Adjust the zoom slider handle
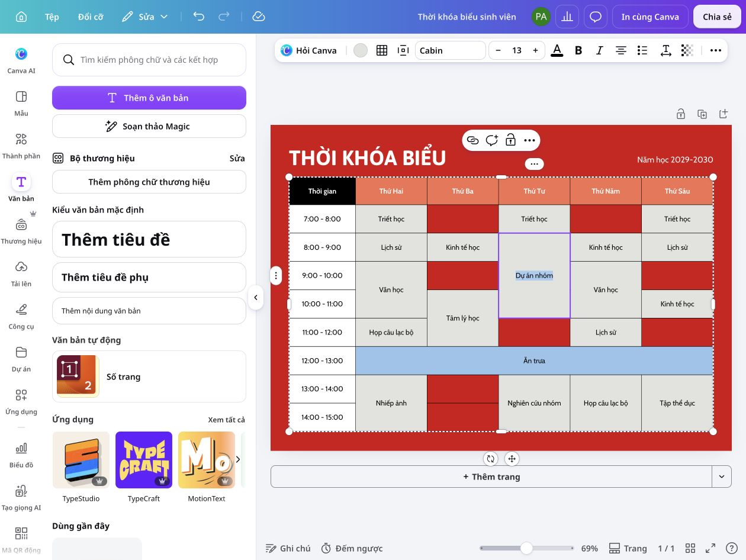This screenshot has width=746, height=560. [x=526, y=548]
